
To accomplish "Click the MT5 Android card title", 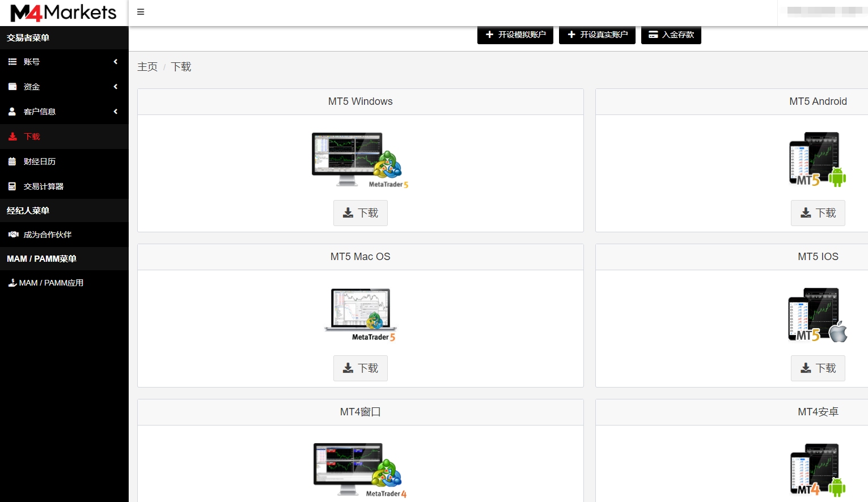I will point(818,101).
